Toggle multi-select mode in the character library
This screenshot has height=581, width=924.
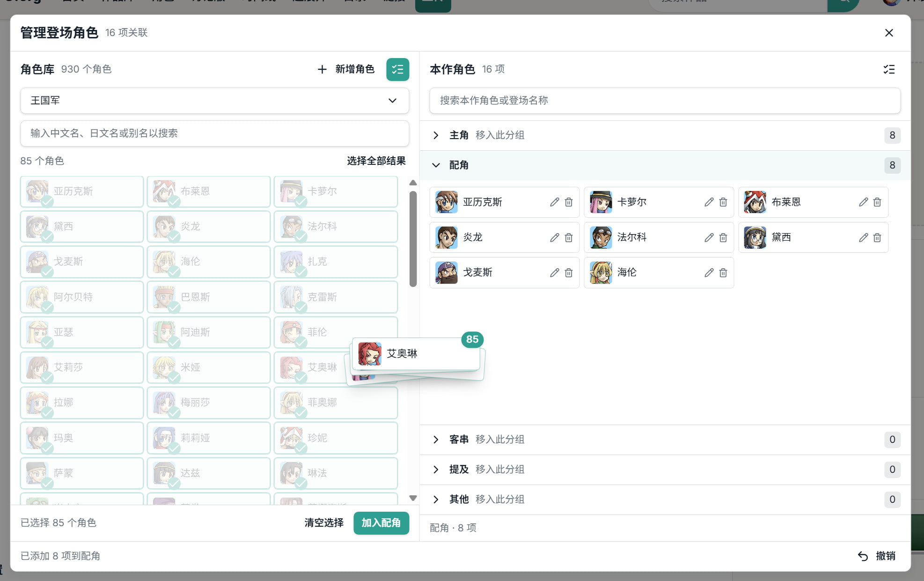(397, 69)
